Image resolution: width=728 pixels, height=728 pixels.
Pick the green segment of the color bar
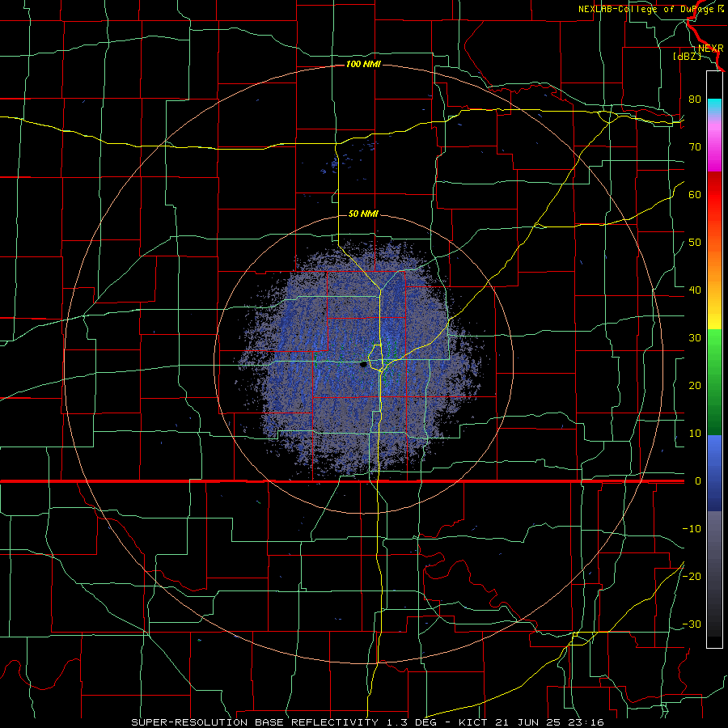[x=714, y=382]
